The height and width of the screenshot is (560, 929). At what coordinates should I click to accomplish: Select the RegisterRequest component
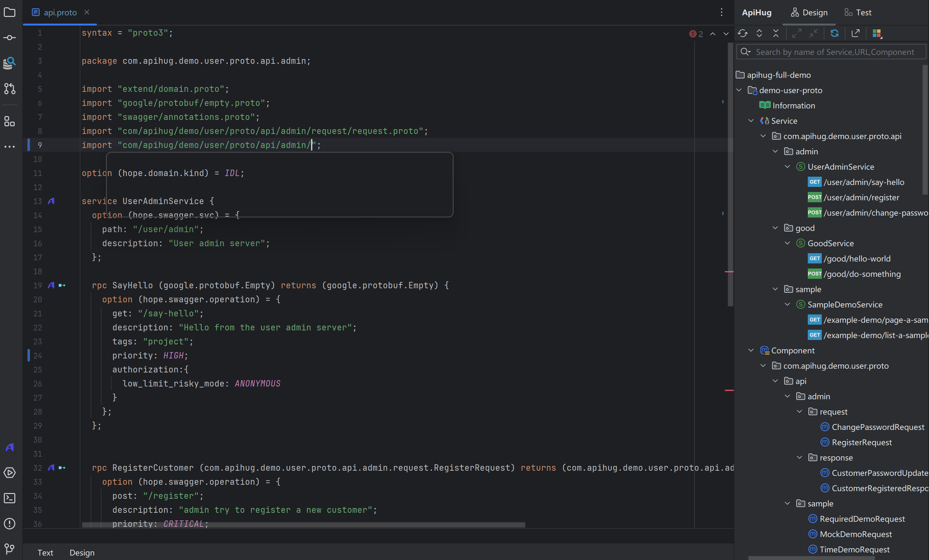pyautogui.click(x=861, y=442)
